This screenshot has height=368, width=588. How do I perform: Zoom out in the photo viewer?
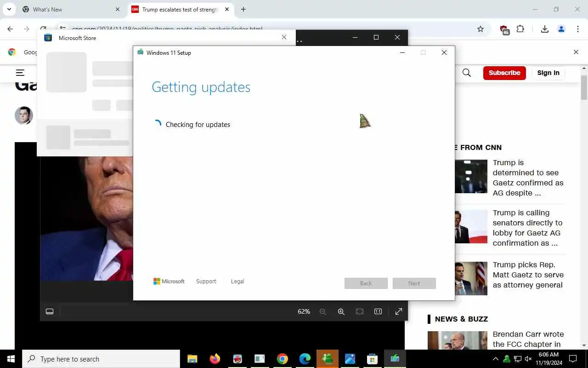(323, 311)
